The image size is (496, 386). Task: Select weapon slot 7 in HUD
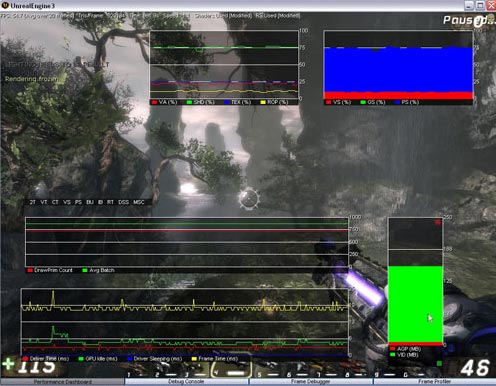click(x=327, y=370)
